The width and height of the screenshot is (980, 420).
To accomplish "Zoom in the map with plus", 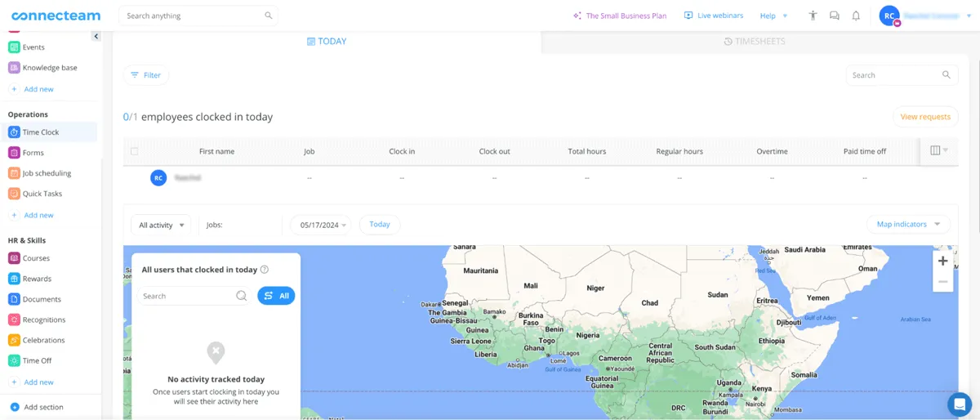I will point(942,261).
